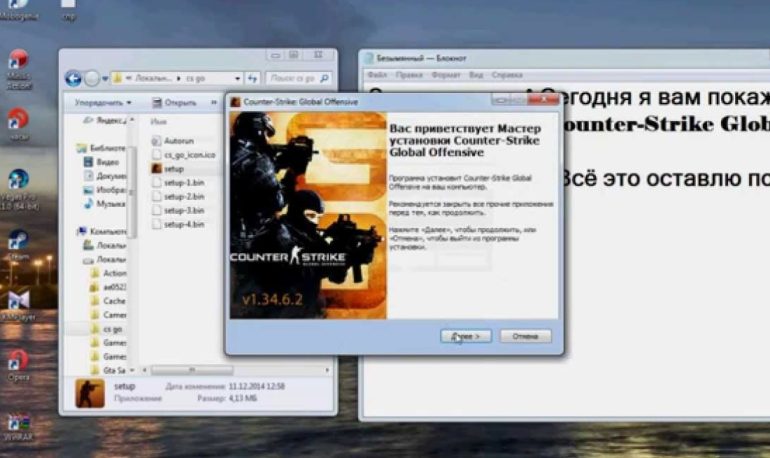The height and width of the screenshot is (458, 770).
Task: Click the setup thumbnail in the details pane
Action: tap(90, 393)
